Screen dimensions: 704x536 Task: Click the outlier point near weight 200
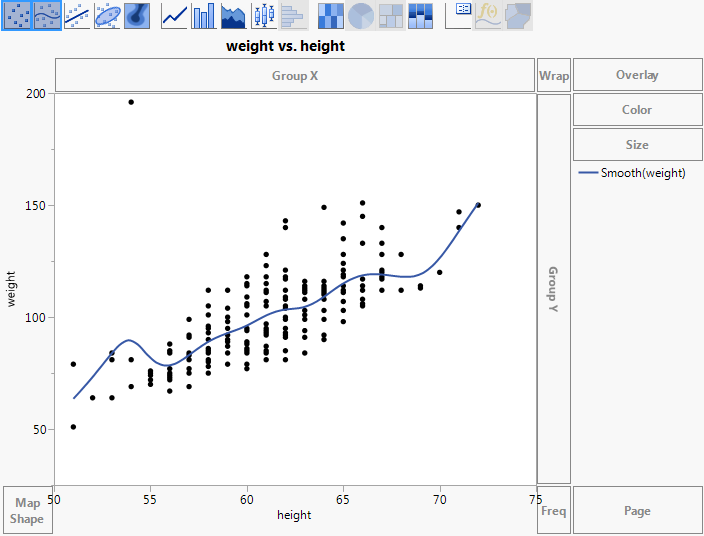pyautogui.click(x=131, y=102)
